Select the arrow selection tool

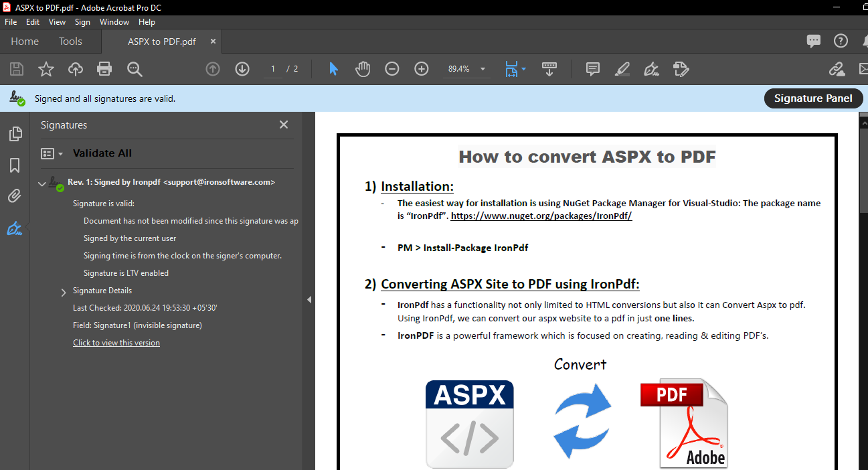333,69
